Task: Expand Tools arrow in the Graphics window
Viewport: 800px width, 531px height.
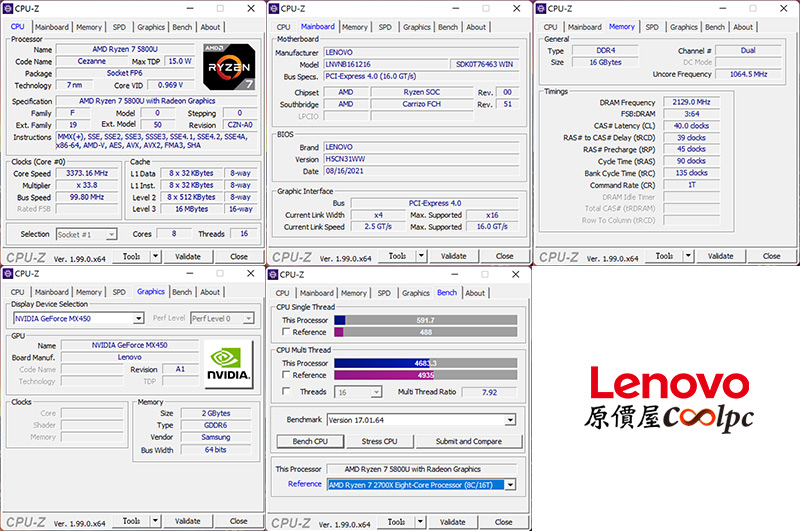Action: [156, 521]
